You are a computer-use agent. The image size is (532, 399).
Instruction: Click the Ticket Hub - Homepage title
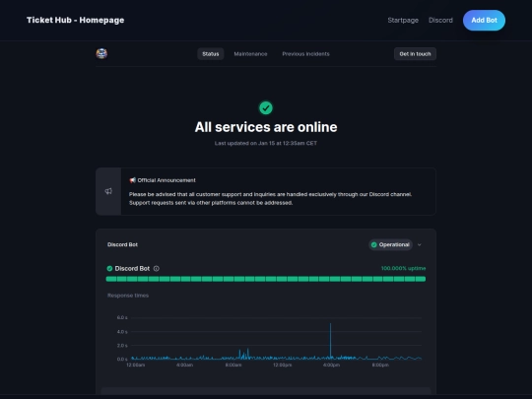coord(75,20)
